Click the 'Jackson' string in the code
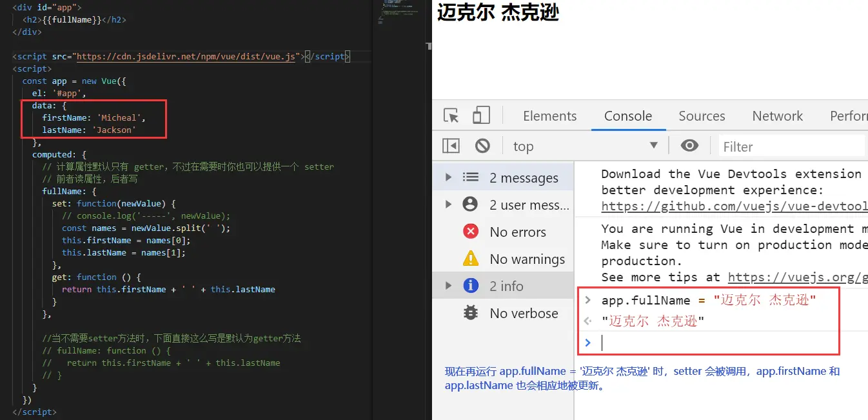 [113, 130]
